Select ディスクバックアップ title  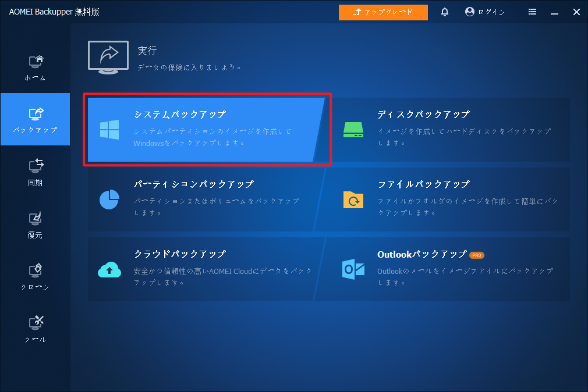point(423,115)
